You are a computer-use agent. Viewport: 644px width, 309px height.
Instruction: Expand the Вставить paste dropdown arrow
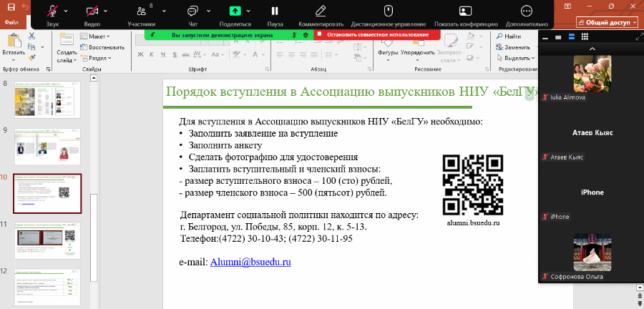14,59
